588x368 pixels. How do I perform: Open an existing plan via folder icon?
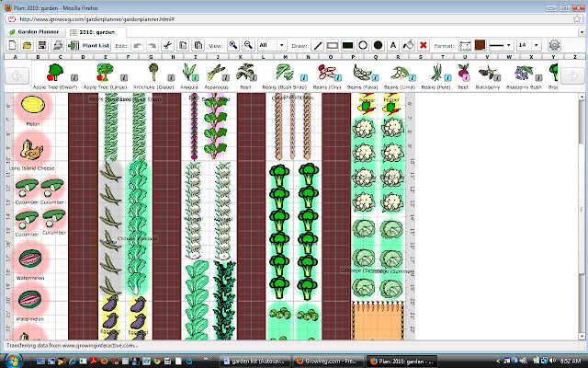[x=27, y=45]
